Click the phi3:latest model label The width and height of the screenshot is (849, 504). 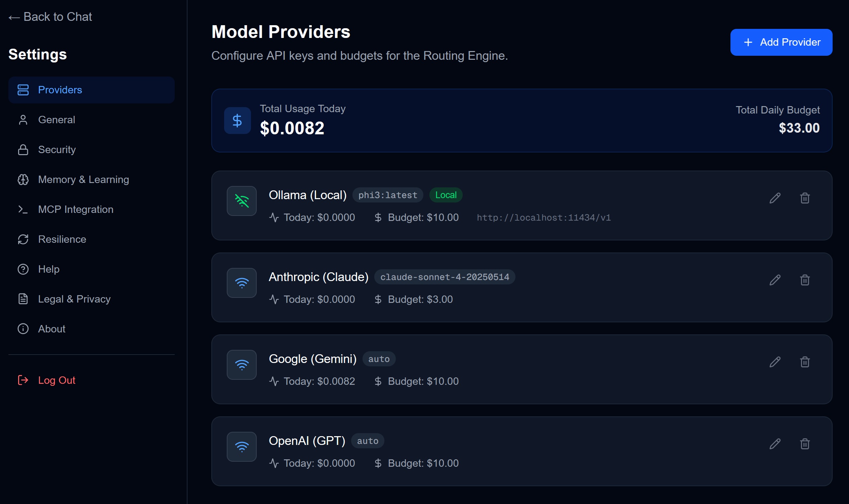[387, 195]
